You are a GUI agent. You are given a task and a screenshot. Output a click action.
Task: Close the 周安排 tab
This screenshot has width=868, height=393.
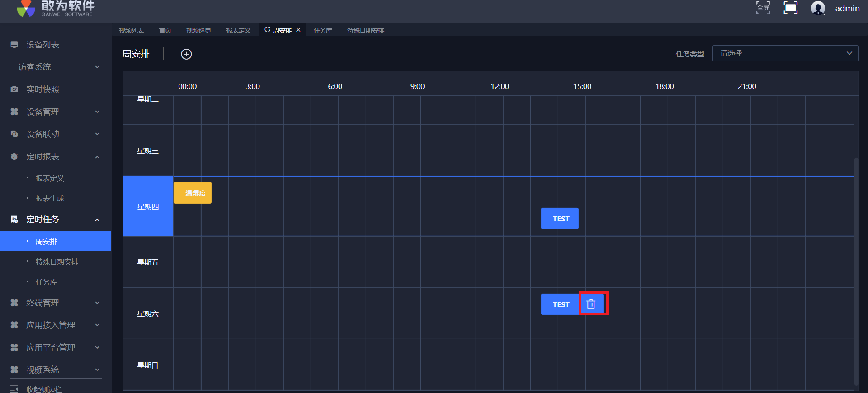[x=298, y=30]
